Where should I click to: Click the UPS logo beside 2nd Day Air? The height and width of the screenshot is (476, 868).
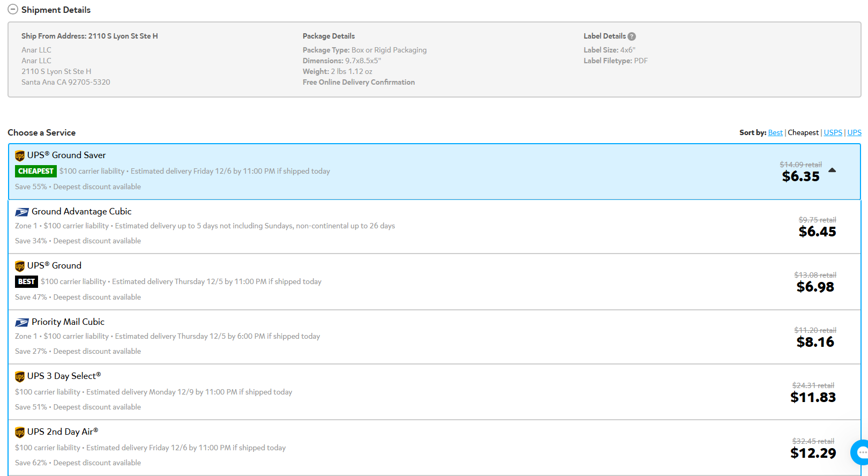click(x=20, y=432)
